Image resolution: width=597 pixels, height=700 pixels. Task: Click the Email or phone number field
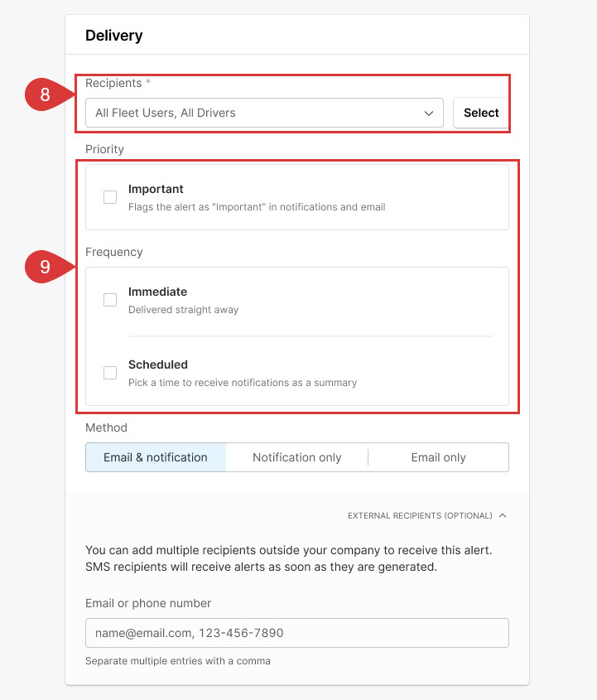click(296, 633)
